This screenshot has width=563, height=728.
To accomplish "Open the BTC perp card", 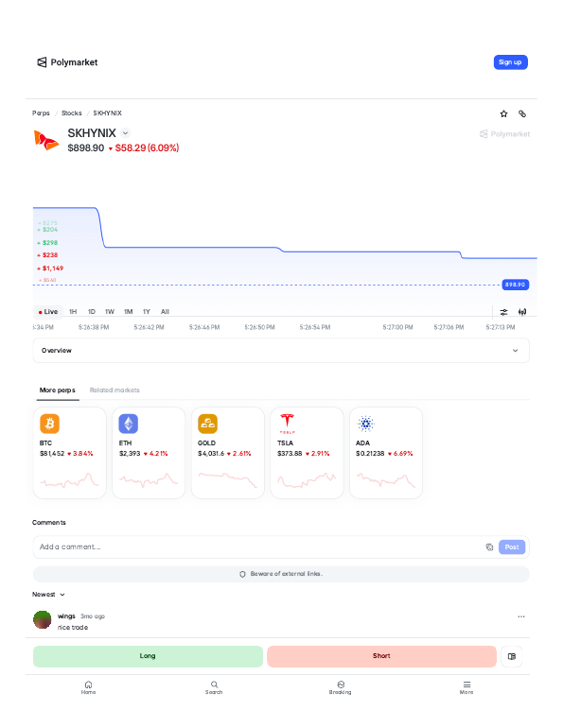I will click(x=70, y=453).
